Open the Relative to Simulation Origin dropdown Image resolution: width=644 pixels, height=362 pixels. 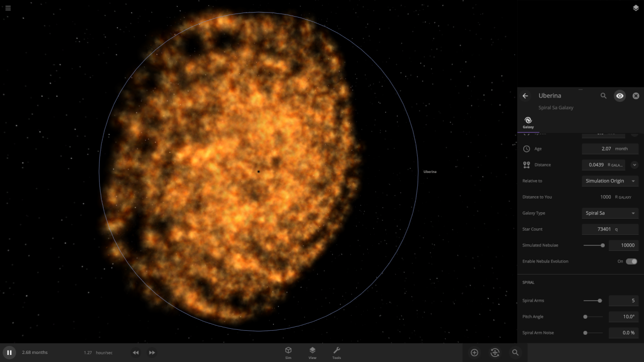610,181
